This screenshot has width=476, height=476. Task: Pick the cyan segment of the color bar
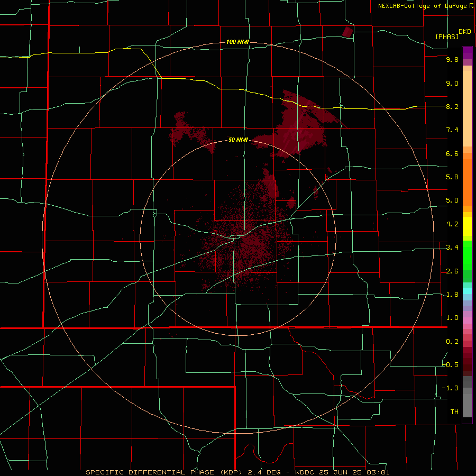point(467,291)
